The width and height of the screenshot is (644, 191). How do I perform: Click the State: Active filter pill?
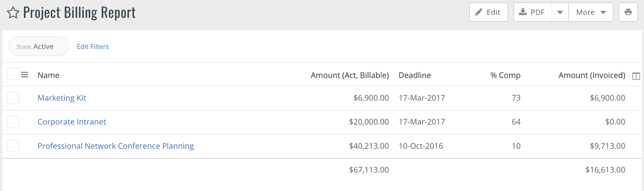coord(38,46)
